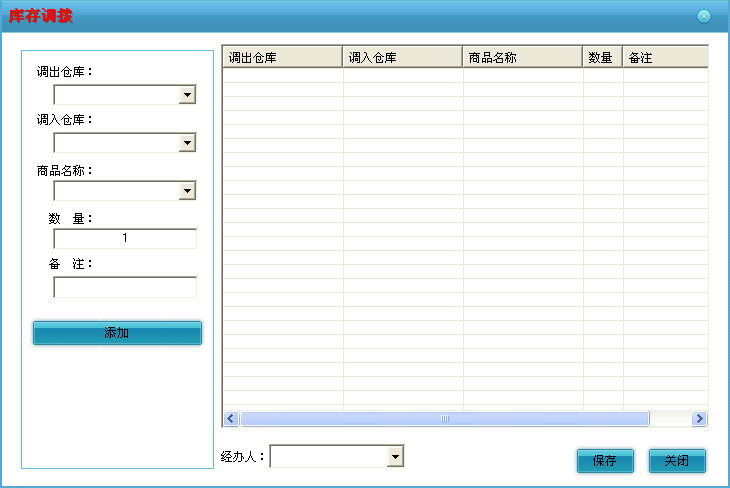
Task: Click the 备注 input field
Action: tap(125, 287)
